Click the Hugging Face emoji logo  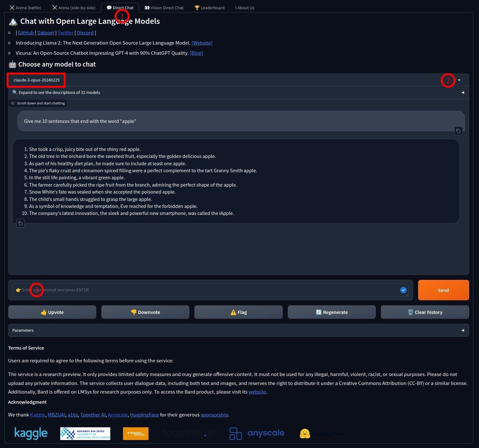(x=305, y=433)
